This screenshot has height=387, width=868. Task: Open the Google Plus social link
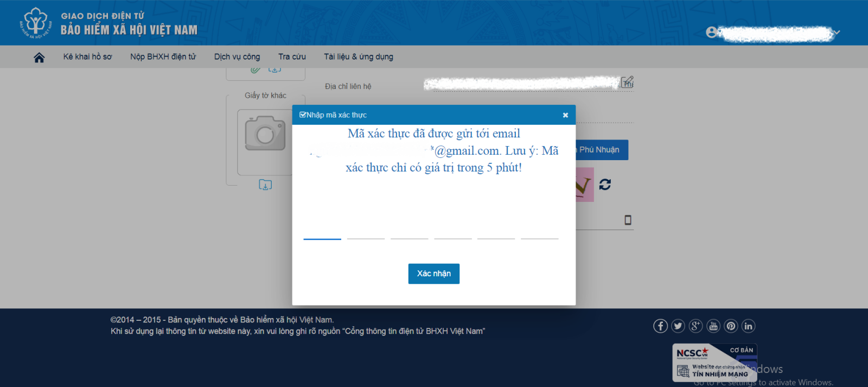click(695, 326)
